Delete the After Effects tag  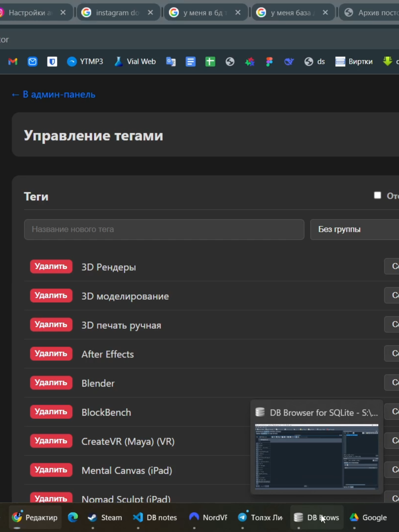click(51, 354)
